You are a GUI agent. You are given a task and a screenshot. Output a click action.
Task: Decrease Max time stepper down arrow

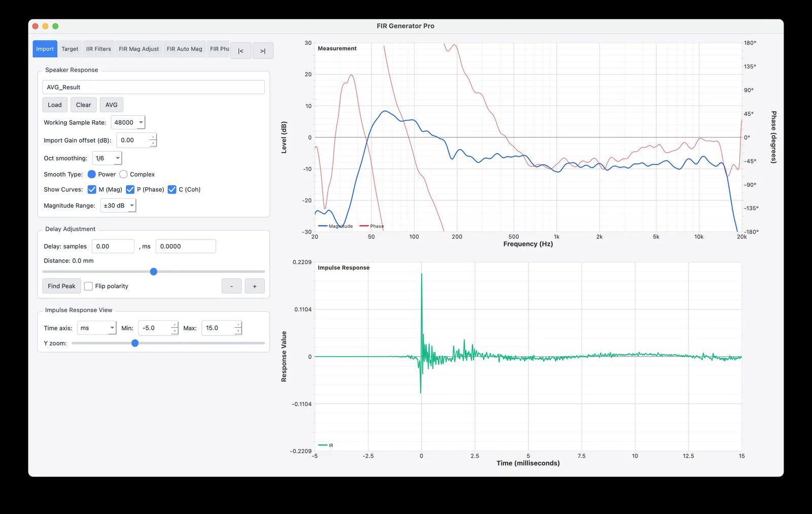coord(239,331)
